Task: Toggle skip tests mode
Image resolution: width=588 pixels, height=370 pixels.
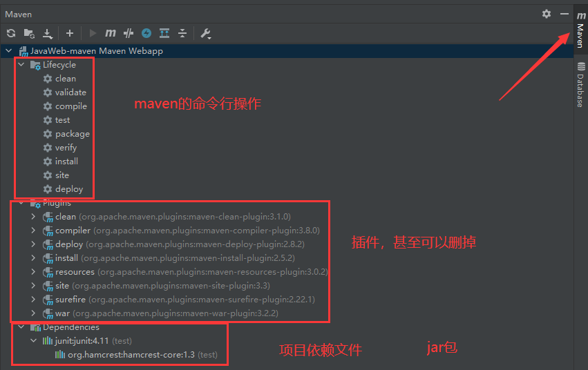Action: click(x=129, y=33)
